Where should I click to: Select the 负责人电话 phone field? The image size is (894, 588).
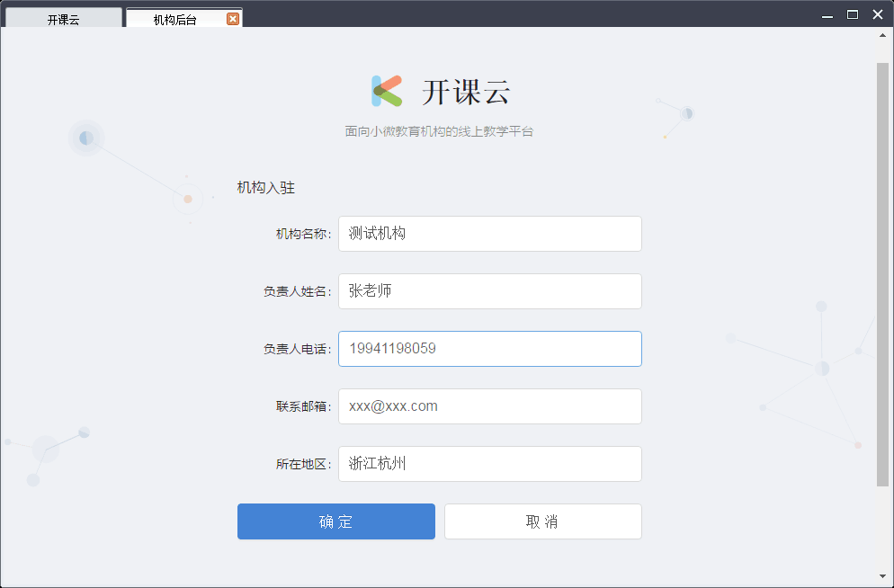point(490,349)
